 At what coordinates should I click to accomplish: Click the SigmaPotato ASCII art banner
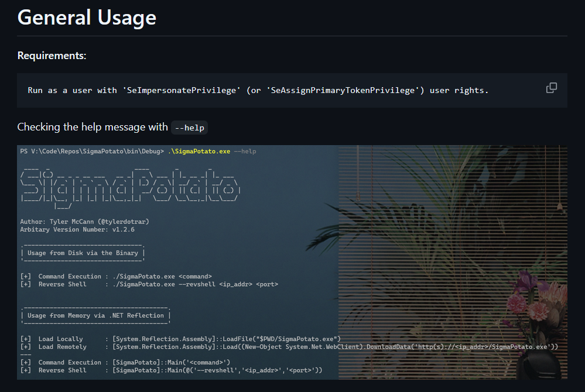click(131, 188)
